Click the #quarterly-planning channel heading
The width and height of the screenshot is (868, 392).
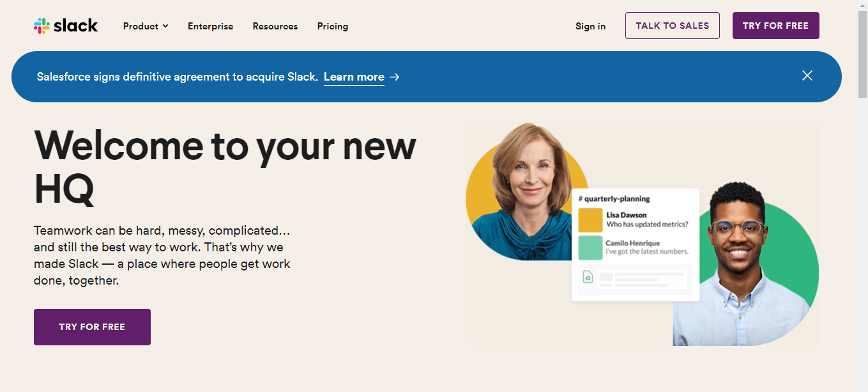coord(614,199)
